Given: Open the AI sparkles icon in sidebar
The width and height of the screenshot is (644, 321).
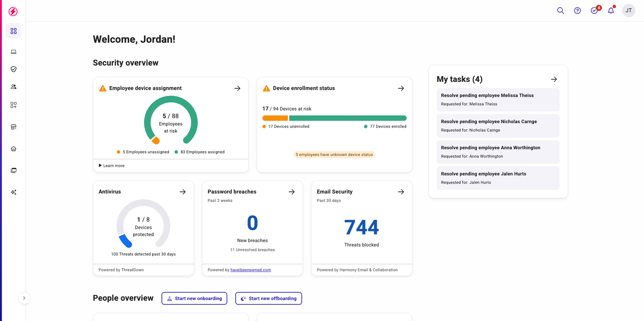Looking at the screenshot, I should [x=13, y=192].
